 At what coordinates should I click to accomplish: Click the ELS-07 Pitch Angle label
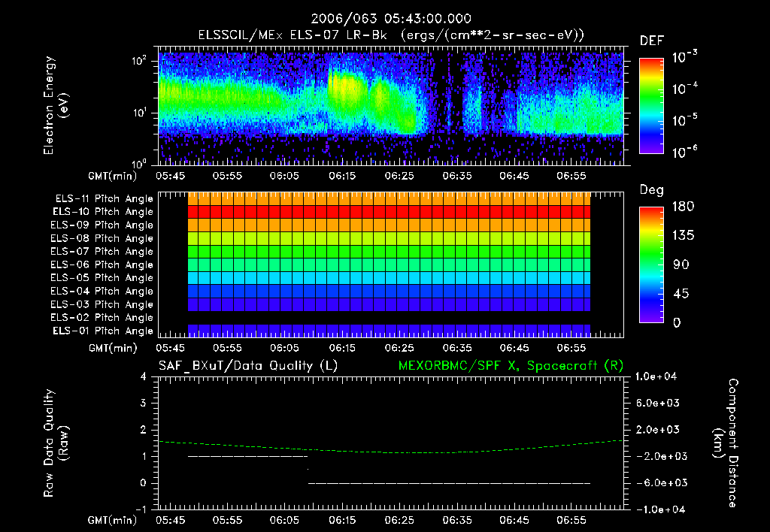point(104,252)
